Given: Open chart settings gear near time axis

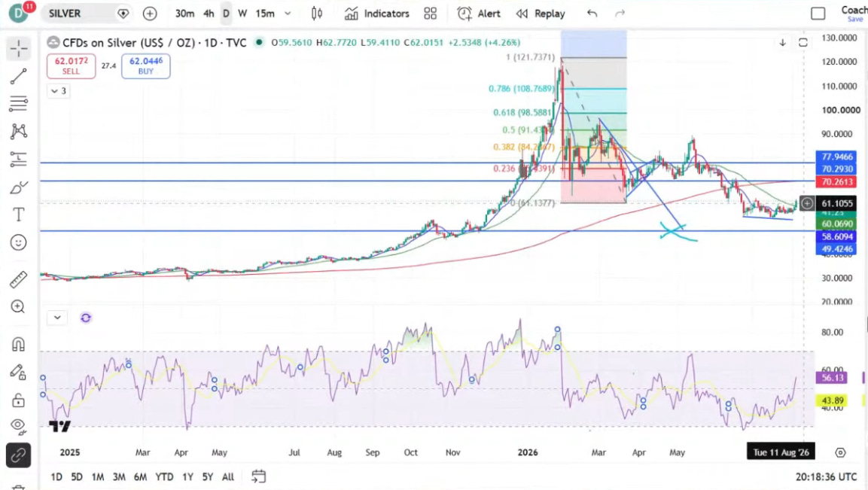Looking at the screenshot, I should [x=840, y=452].
